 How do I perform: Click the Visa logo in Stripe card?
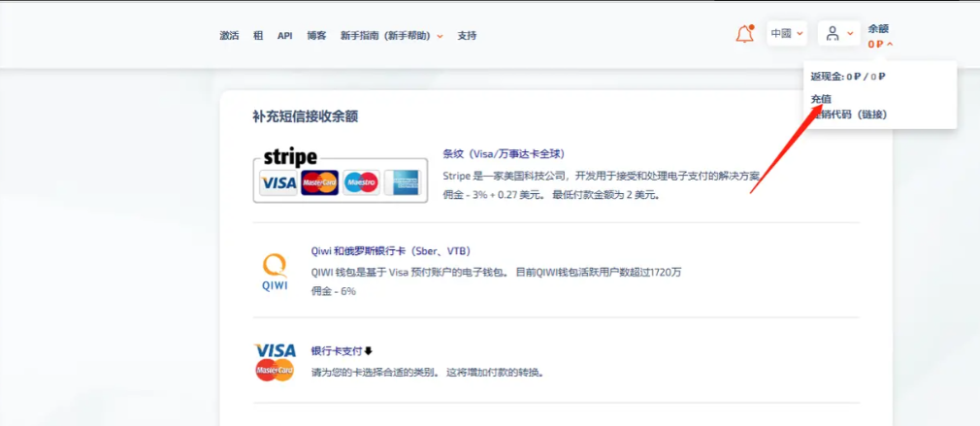[x=278, y=182]
